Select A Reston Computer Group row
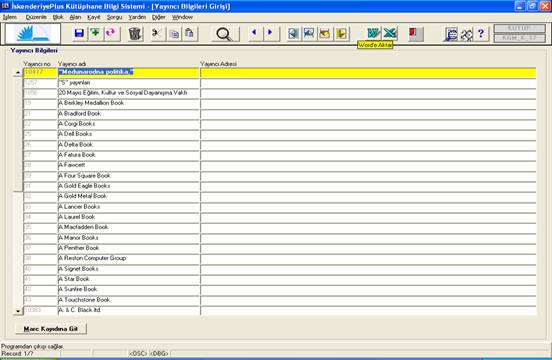This screenshot has width=552, height=360. pyautogui.click(x=128, y=258)
